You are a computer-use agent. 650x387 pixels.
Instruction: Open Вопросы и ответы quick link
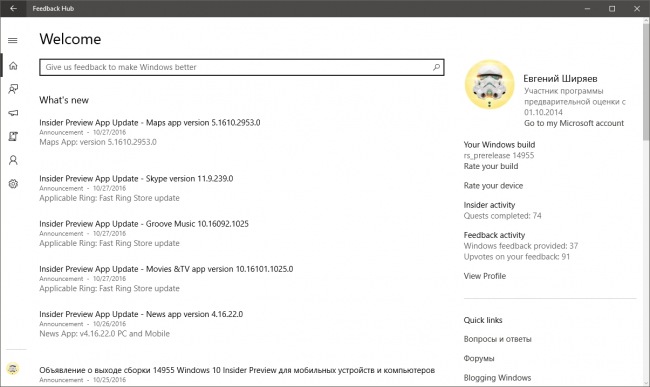pos(497,339)
